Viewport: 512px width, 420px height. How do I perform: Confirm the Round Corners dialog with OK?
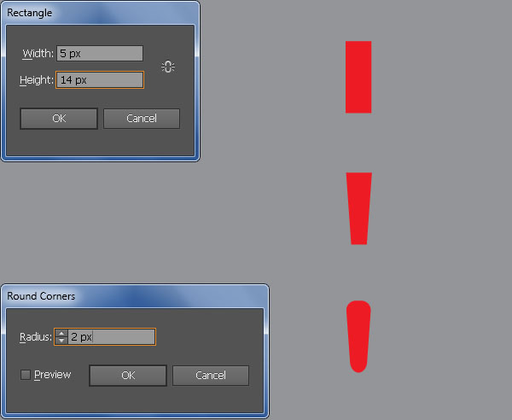[x=128, y=376]
